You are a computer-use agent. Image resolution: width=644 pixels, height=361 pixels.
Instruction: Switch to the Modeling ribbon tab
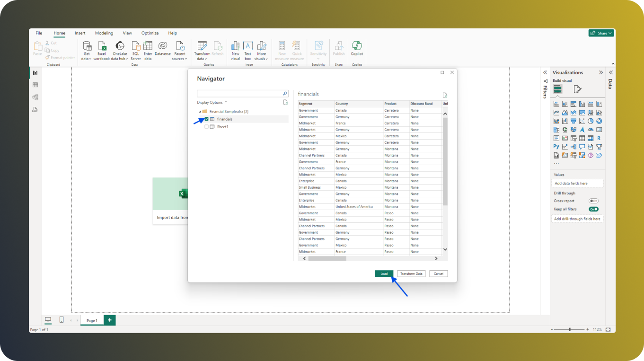point(104,33)
